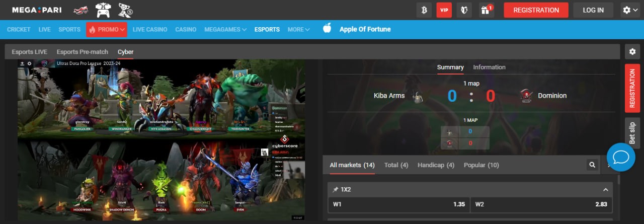Screen dimensions: 644x224
Task: Open CASINO menu item
Action: pyautogui.click(x=186, y=30)
